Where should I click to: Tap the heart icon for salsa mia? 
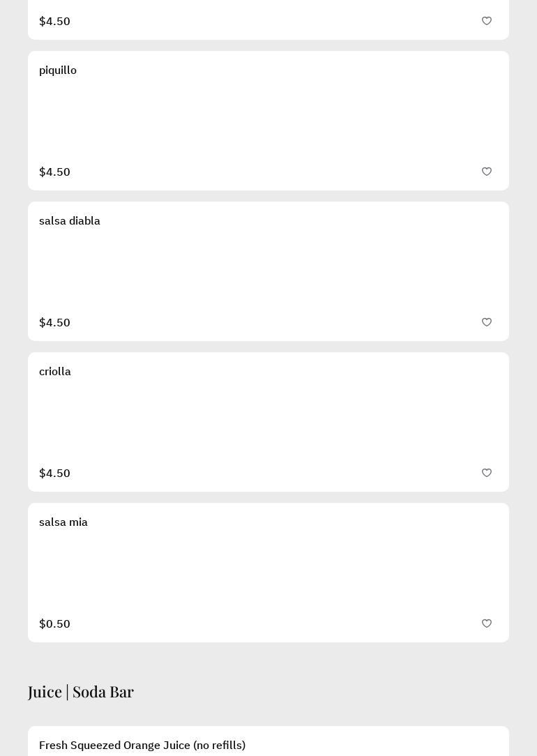pyautogui.click(x=487, y=623)
